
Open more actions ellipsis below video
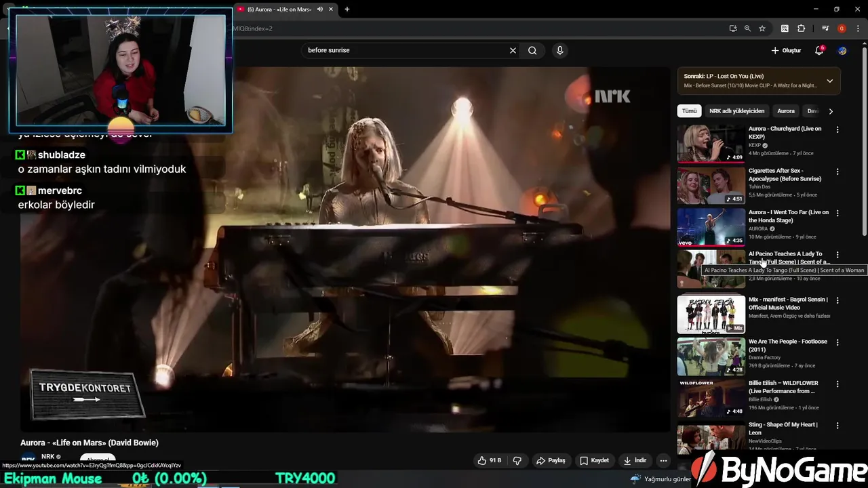coord(663,460)
